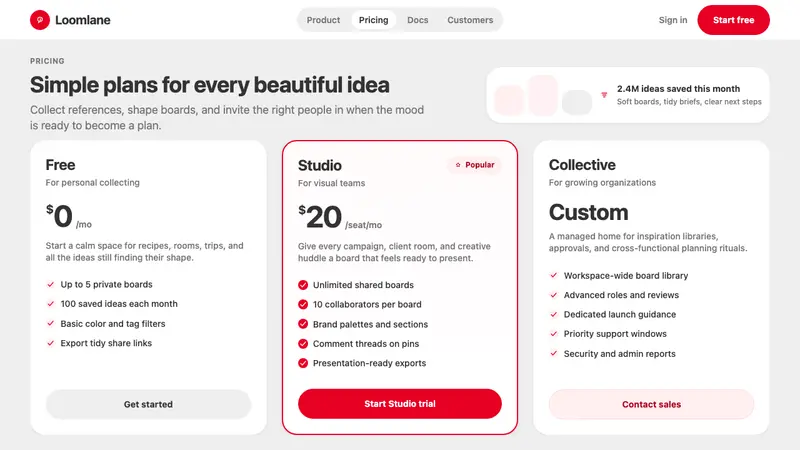The height and width of the screenshot is (450, 800).
Task: Click red check circle beside Comment threads on pins
Action: tap(303, 343)
